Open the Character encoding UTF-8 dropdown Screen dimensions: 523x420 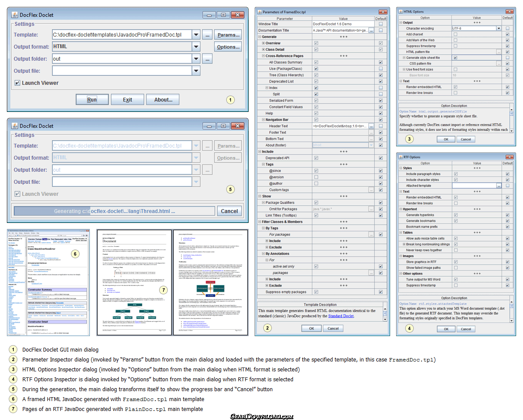tap(499, 28)
